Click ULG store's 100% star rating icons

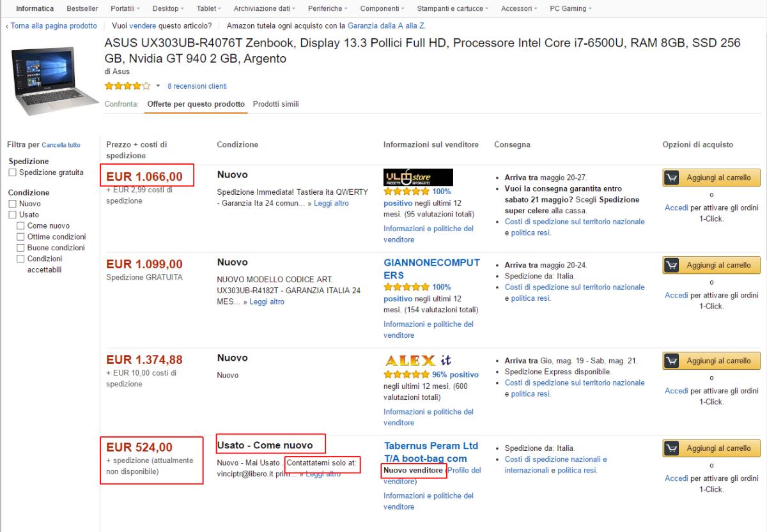pos(405,191)
